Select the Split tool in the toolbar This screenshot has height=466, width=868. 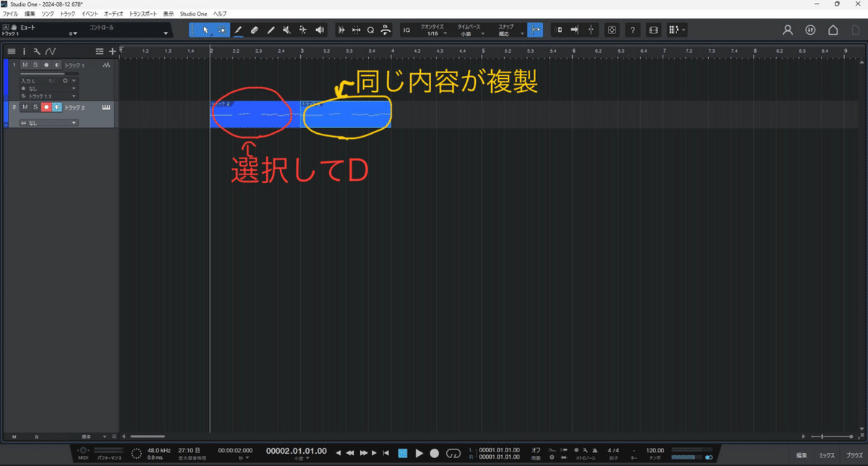tap(271, 30)
